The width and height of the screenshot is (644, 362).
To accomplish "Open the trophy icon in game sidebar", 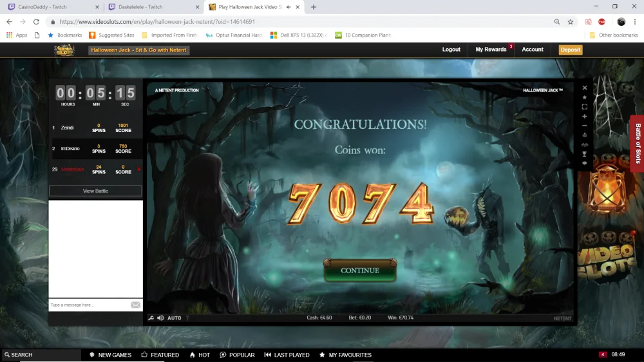I will point(585,154).
